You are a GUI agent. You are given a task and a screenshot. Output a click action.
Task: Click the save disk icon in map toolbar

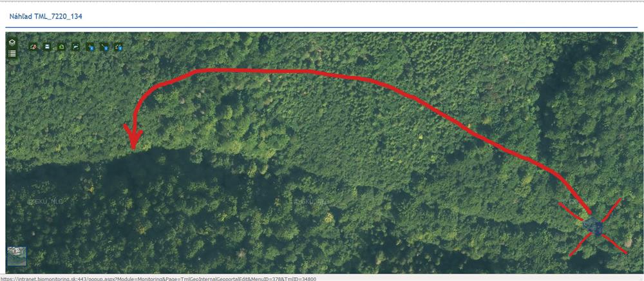click(x=47, y=47)
